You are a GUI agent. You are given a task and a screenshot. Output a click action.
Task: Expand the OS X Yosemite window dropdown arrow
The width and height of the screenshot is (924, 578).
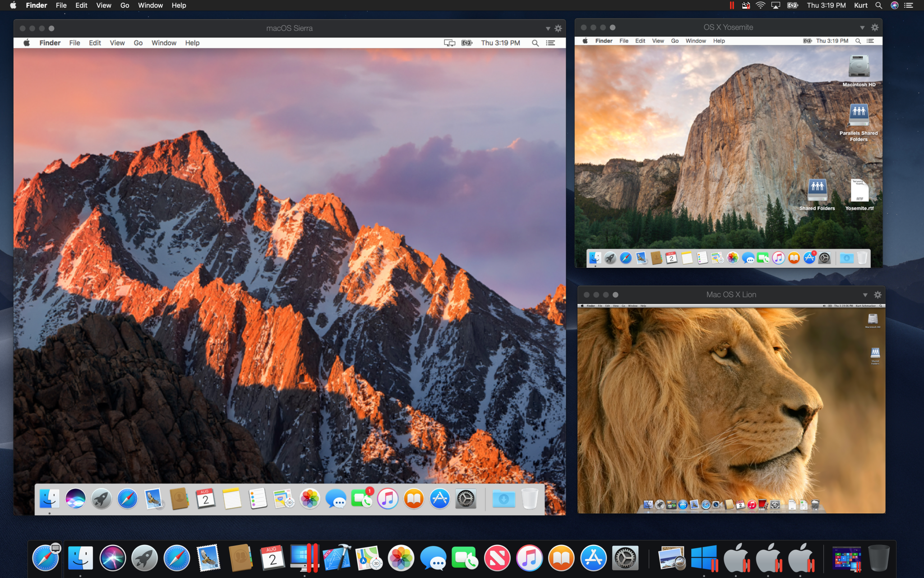(862, 28)
